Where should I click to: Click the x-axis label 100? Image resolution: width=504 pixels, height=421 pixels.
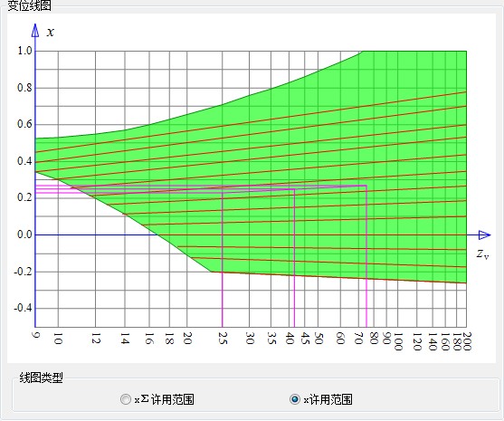(x=398, y=341)
